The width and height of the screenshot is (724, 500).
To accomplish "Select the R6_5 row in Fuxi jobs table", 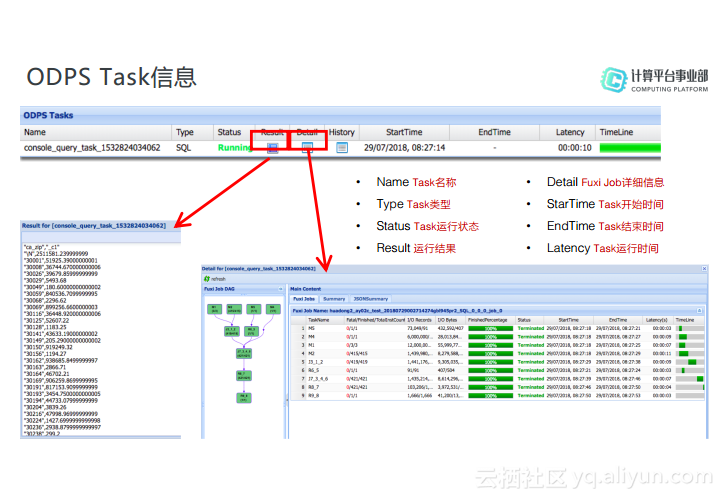I will [x=497, y=370].
